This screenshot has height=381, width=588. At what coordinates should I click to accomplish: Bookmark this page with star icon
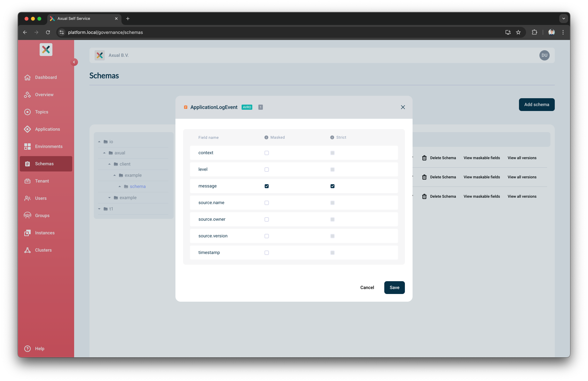point(518,32)
